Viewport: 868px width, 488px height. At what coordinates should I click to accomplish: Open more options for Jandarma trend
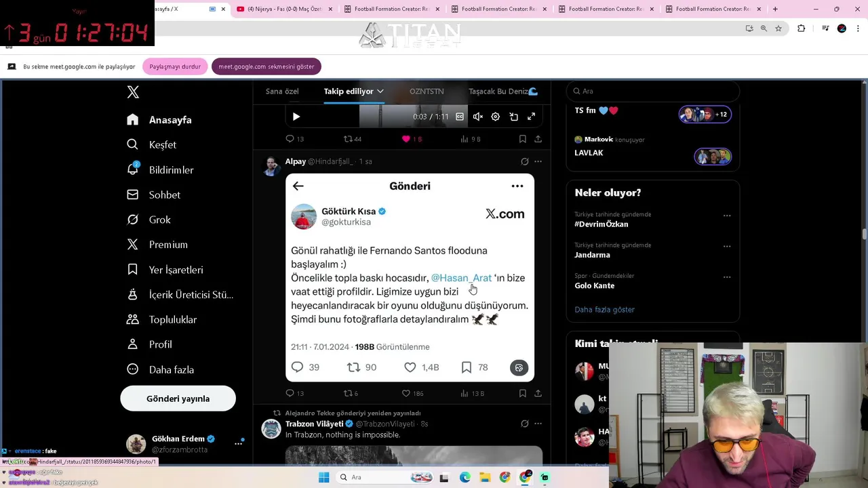pos(727,246)
